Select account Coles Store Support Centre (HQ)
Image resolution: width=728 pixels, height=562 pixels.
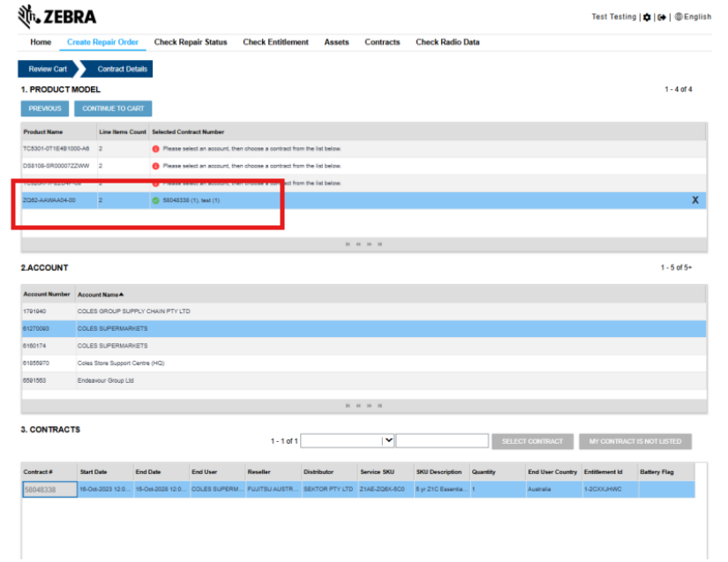(x=364, y=363)
